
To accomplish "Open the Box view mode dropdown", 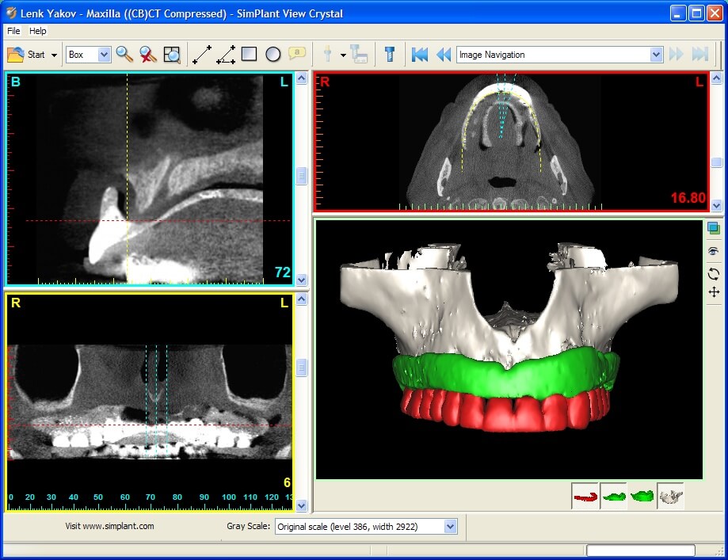I will 104,54.
